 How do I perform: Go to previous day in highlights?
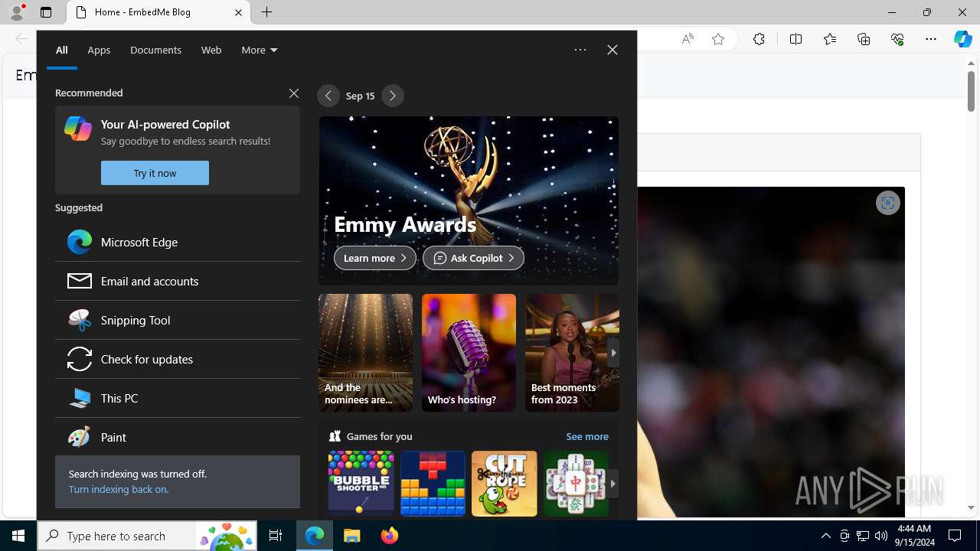pyautogui.click(x=328, y=96)
